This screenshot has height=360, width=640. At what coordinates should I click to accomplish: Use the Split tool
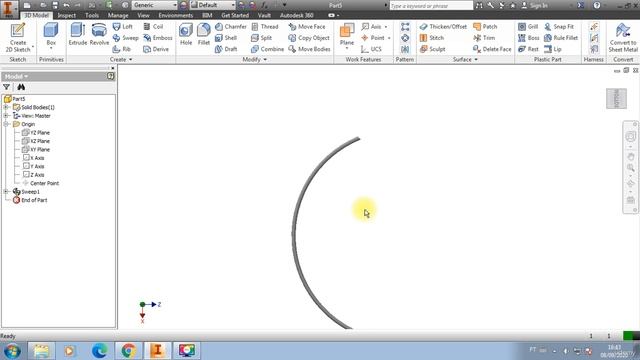click(262, 38)
